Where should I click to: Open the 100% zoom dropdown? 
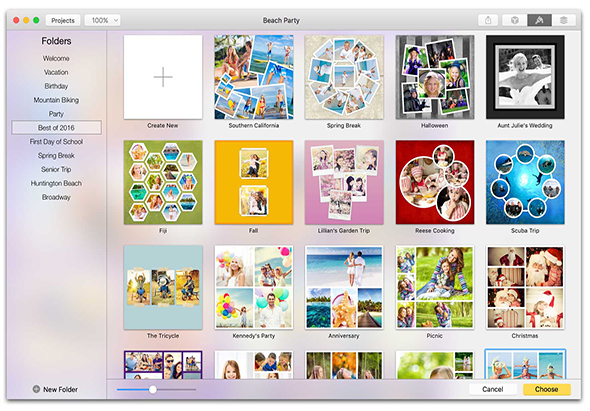click(x=103, y=20)
